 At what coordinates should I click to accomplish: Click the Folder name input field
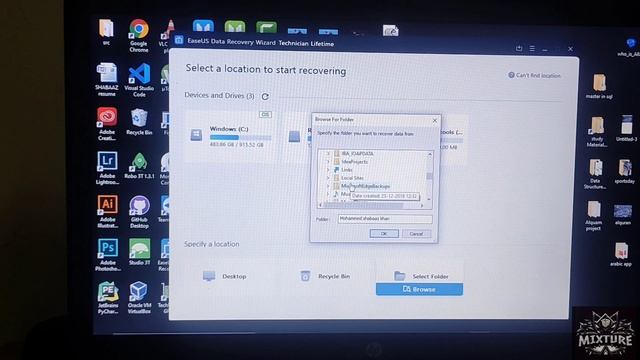(385, 219)
